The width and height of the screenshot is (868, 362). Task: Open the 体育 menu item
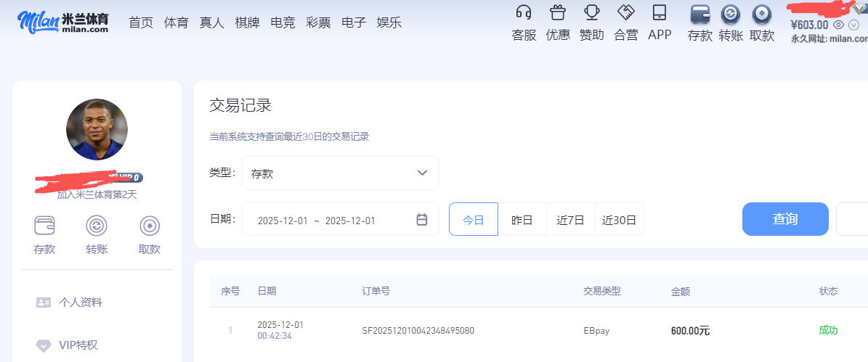coord(177,22)
